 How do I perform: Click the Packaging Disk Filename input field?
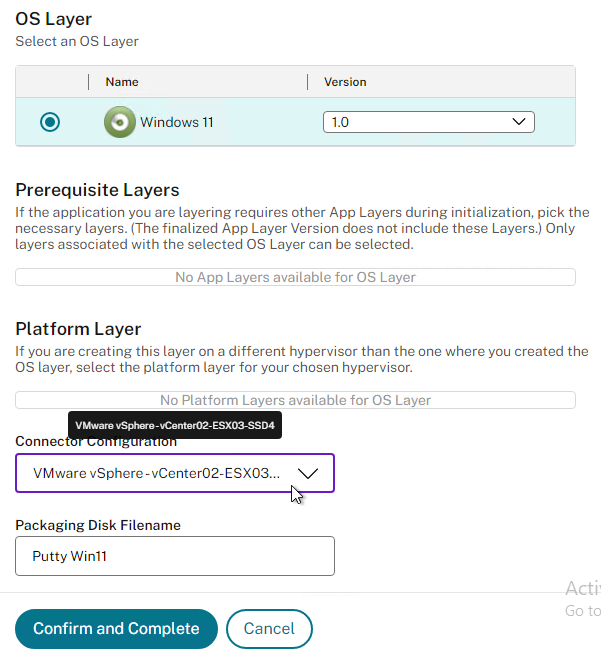click(174, 556)
